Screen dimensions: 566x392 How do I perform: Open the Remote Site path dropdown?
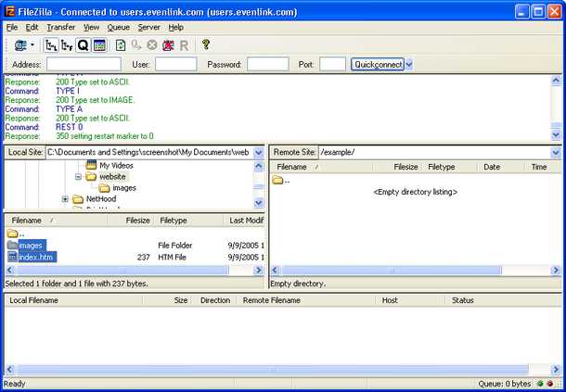pyautogui.click(x=556, y=153)
